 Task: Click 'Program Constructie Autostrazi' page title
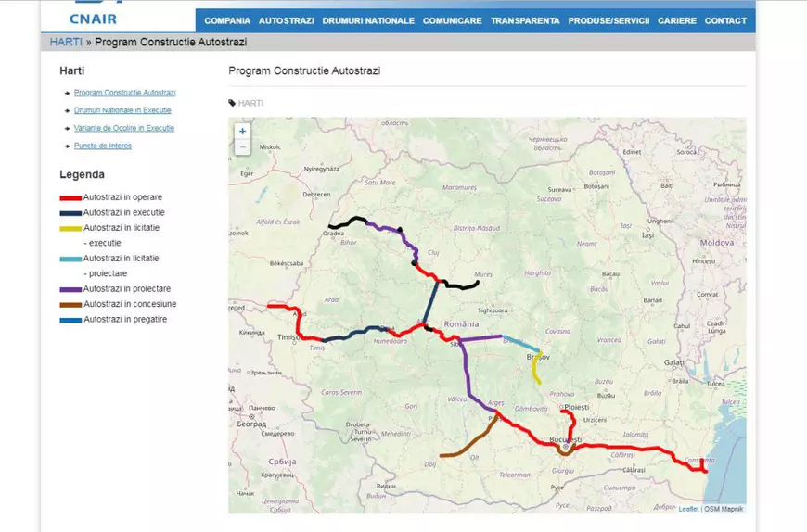point(304,71)
